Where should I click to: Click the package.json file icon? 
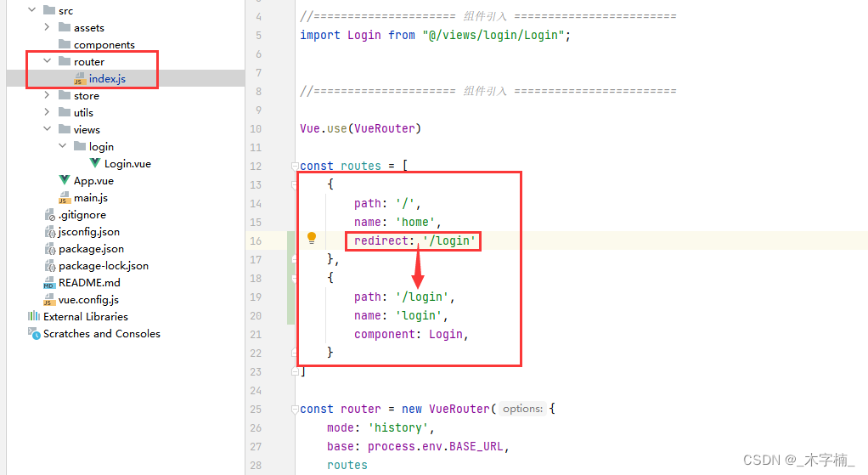click(x=50, y=249)
